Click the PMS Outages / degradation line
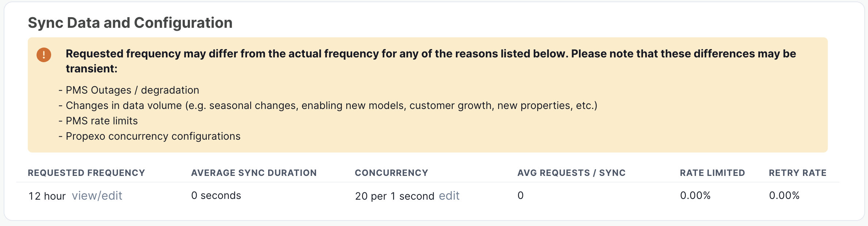 tap(132, 90)
